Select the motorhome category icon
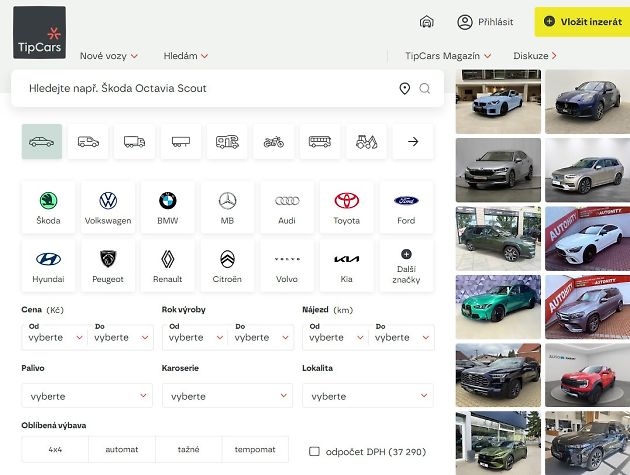This screenshot has width=630, height=475. pos(227,141)
